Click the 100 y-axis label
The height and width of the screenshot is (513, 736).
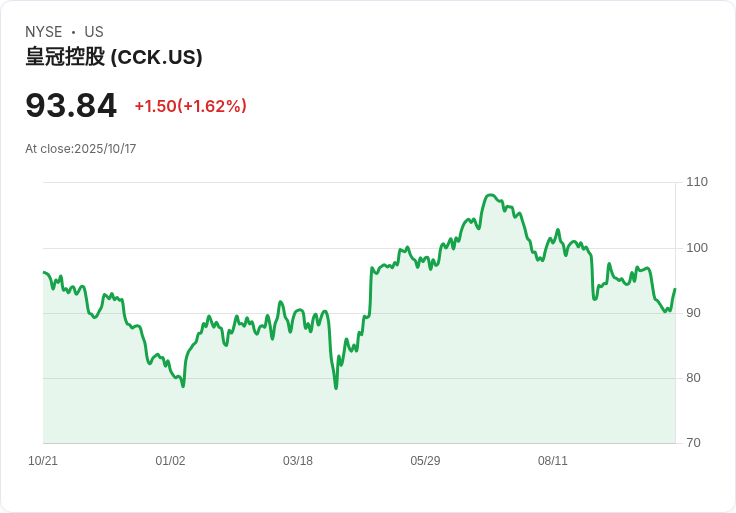(697, 248)
